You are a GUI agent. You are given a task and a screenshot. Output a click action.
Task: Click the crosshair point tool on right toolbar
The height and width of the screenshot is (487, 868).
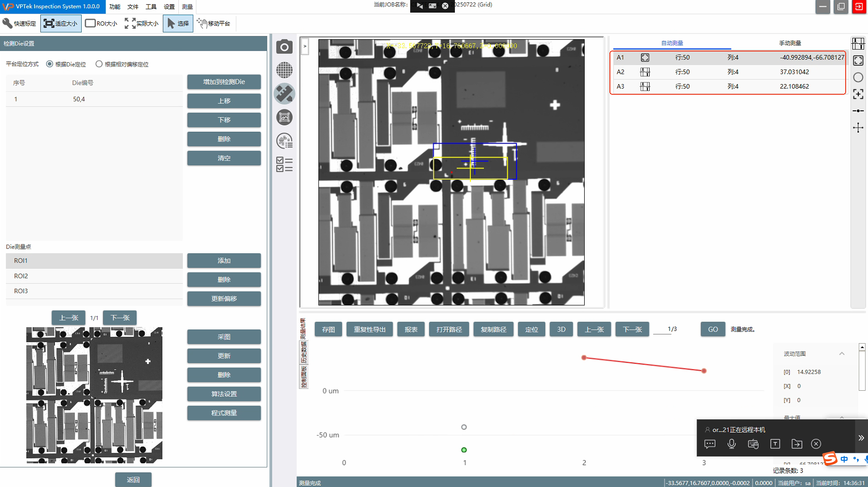point(858,128)
